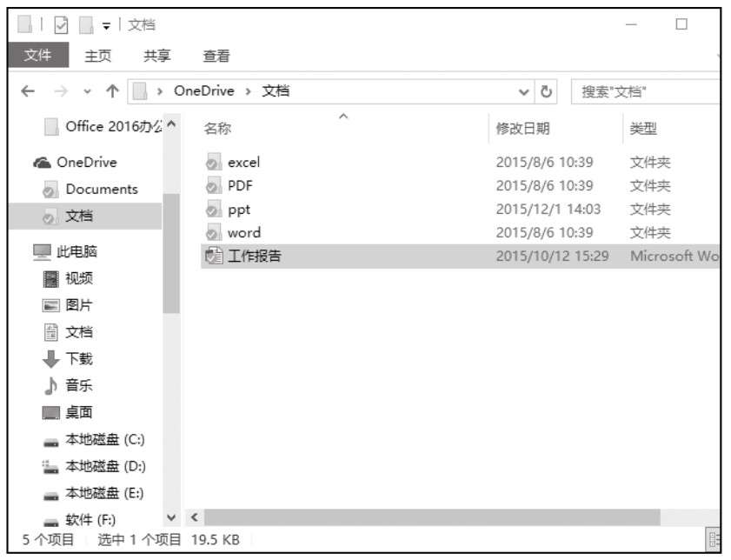The image size is (731, 560).
Task: Click the OneDrive breadcrumb in address bar
Action: 203,91
